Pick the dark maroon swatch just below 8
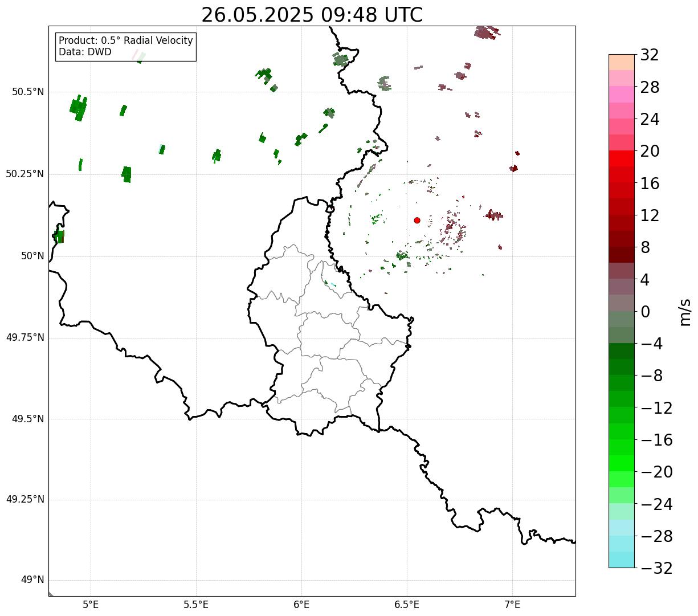Screen dimensions: 698x616 point(622,255)
